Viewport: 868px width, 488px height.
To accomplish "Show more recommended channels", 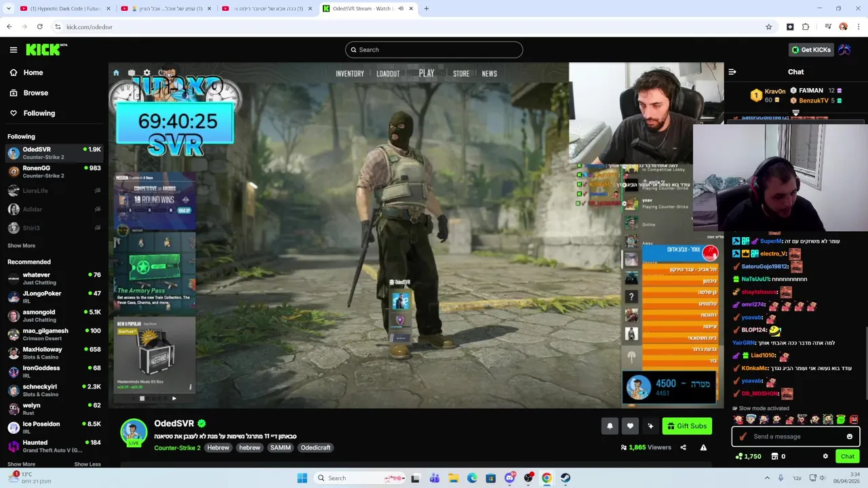I will [21, 464].
